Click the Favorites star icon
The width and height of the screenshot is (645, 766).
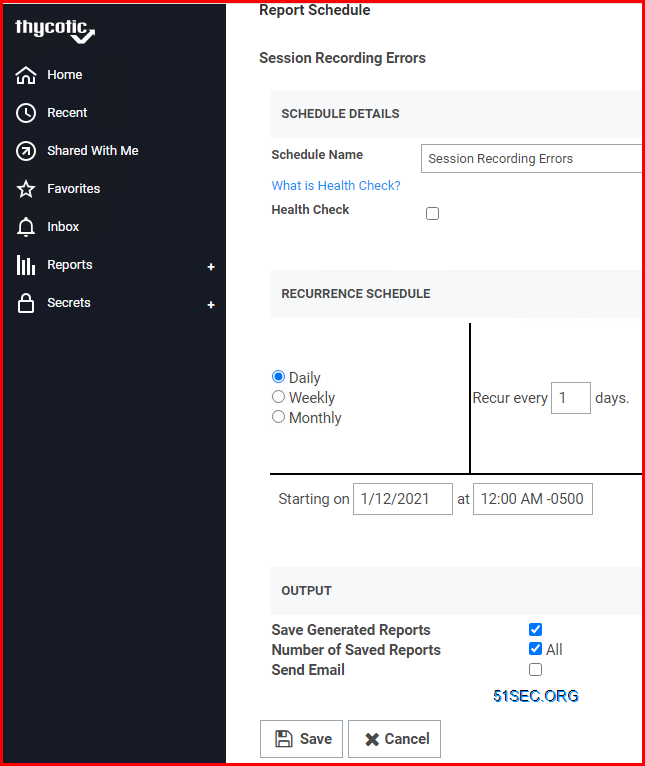pos(26,189)
